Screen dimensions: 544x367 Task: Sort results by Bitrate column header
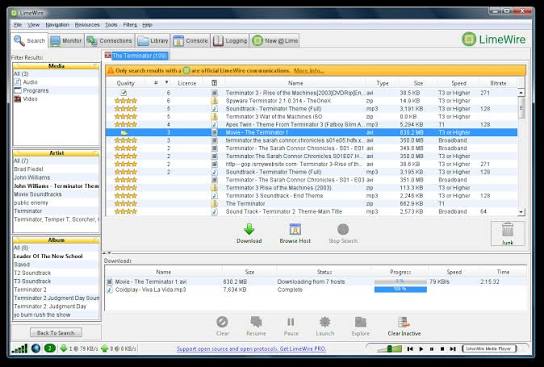point(498,83)
